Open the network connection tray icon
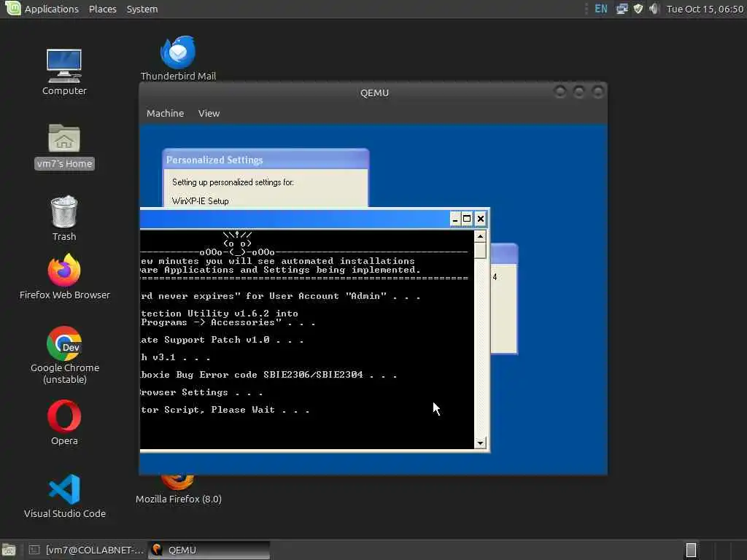The width and height of the screenshot is (747, 560). [x=622, y=9]
